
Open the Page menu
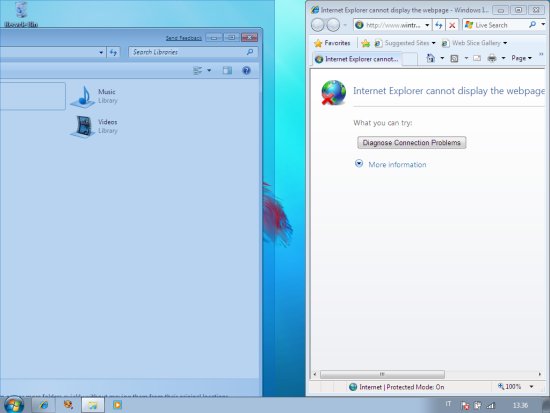[x=521, y=58]
